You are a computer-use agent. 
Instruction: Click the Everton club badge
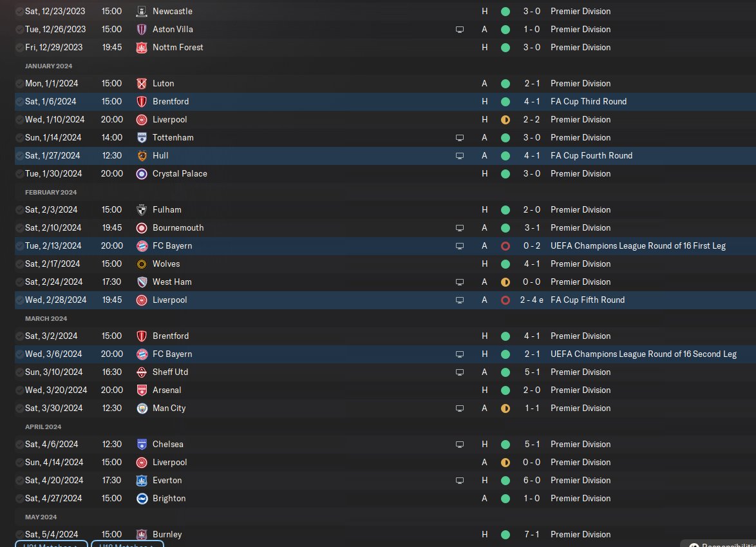tap(141, 481)
